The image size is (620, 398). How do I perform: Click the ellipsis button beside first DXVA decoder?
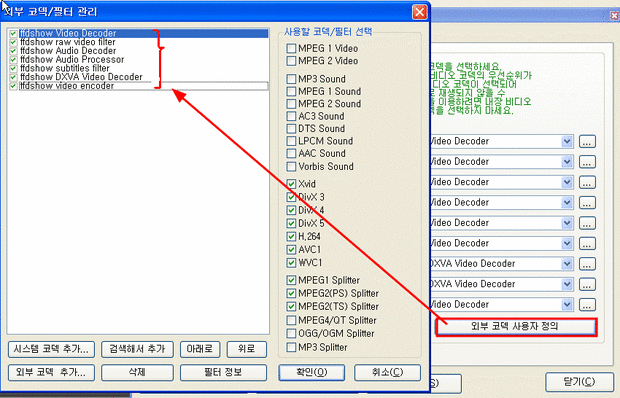587,264
